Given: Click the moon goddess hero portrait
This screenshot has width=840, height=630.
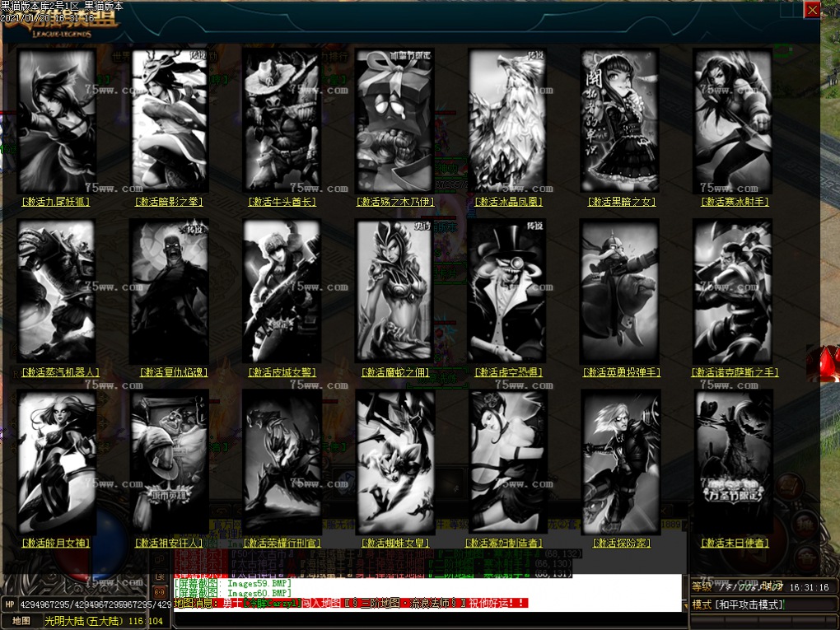Looking at the screenshot, I should [56, 462].
